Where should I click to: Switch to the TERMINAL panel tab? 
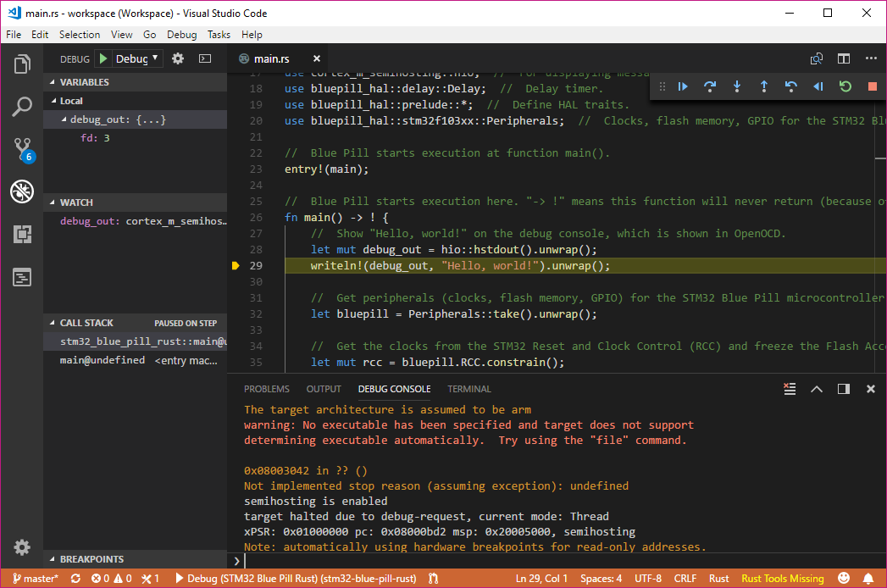469,389
